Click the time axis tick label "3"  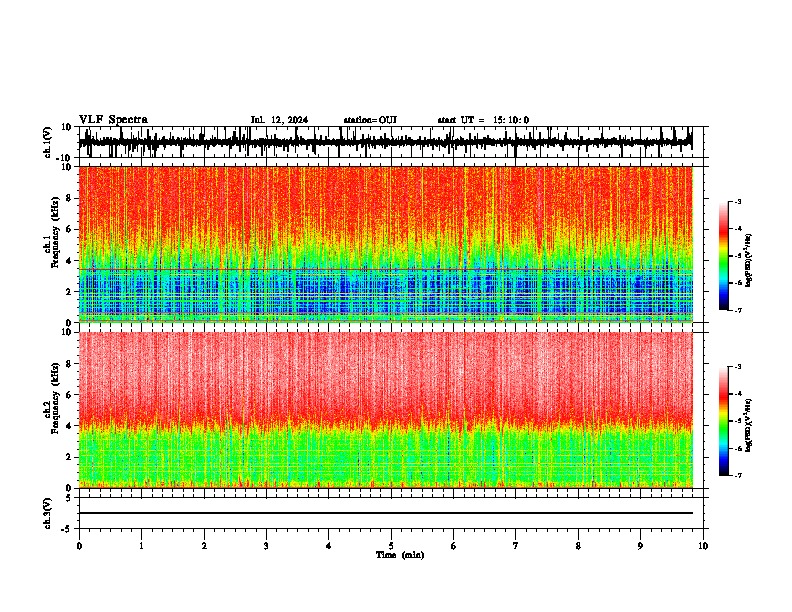[266, 546]
